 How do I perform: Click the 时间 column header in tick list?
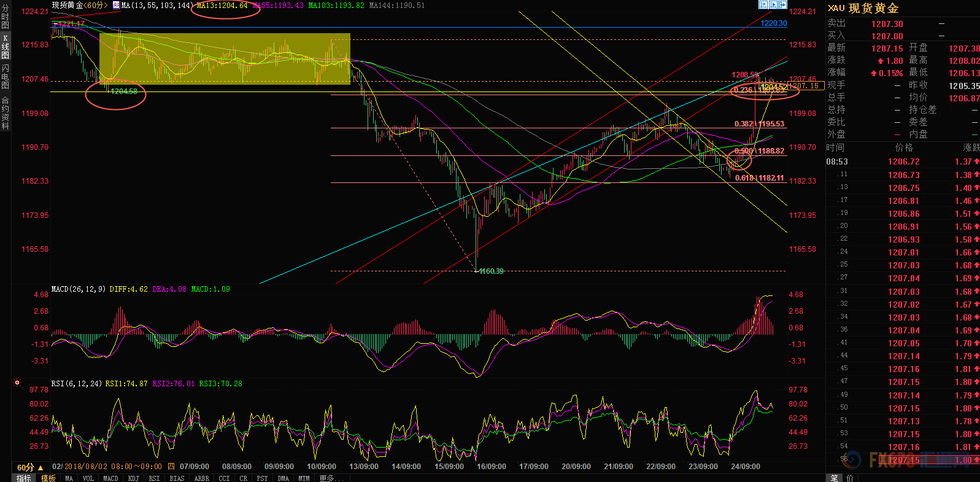pos(835,147)
